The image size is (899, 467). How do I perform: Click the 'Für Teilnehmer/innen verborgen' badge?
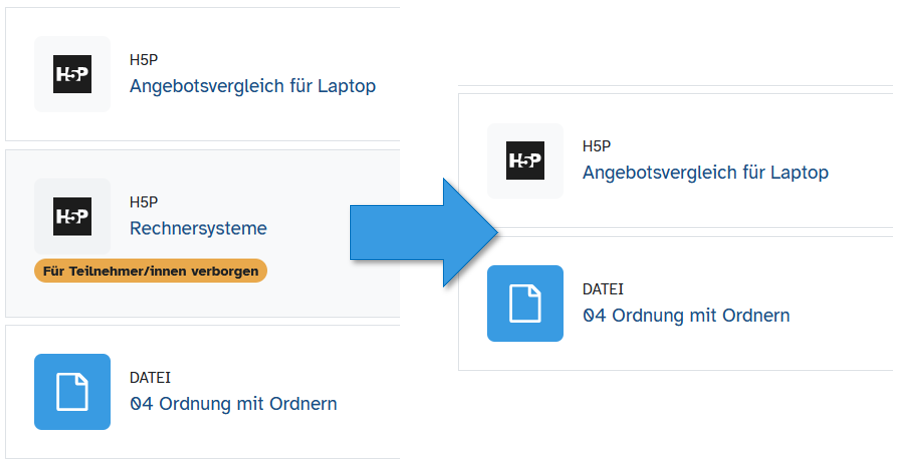pyautogui.click(x=151, y=271)
